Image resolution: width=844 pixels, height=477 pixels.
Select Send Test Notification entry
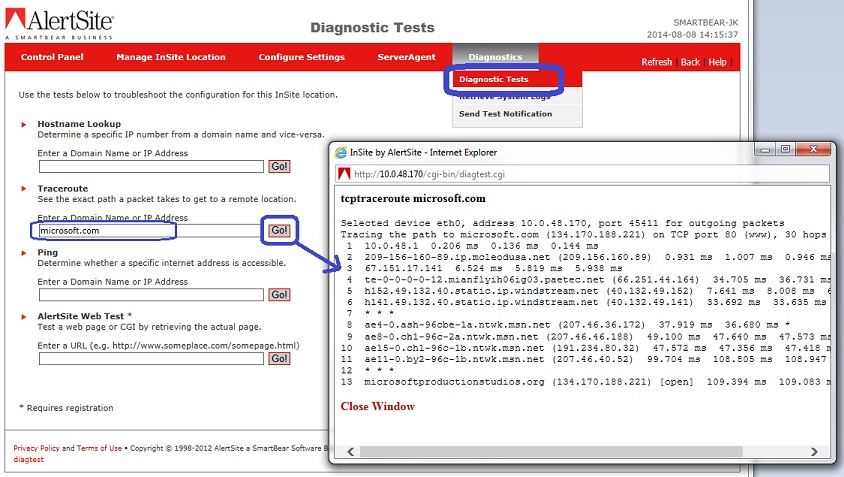pos(505,114)
